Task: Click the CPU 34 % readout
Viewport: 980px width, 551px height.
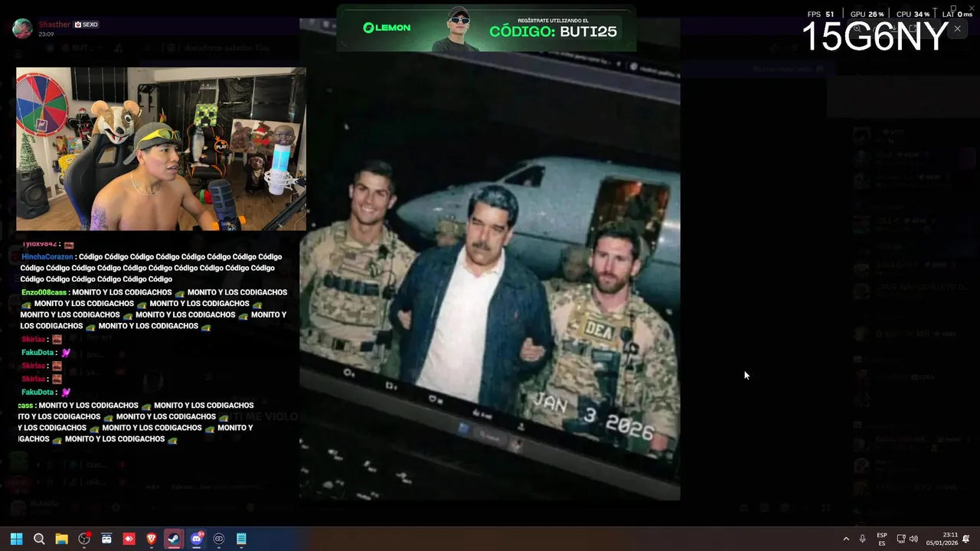Action: (x=913, y=14)
